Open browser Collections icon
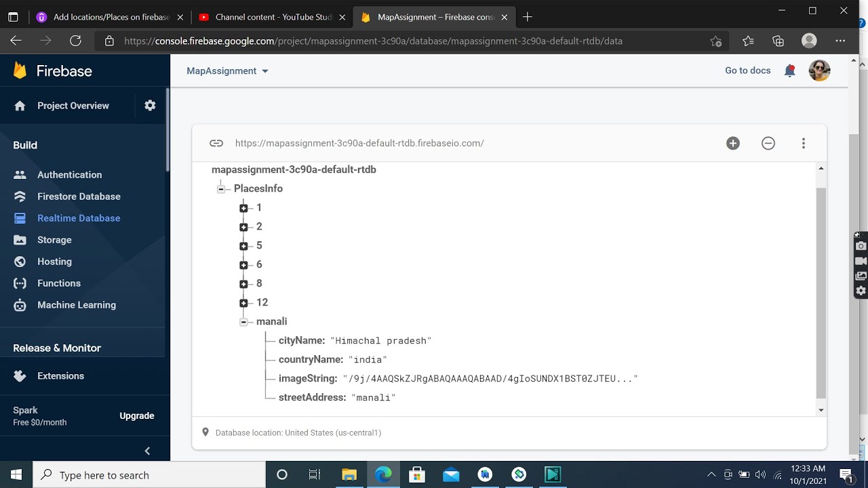Viewport: 868px width, 488px height. [x=778, y=41]
